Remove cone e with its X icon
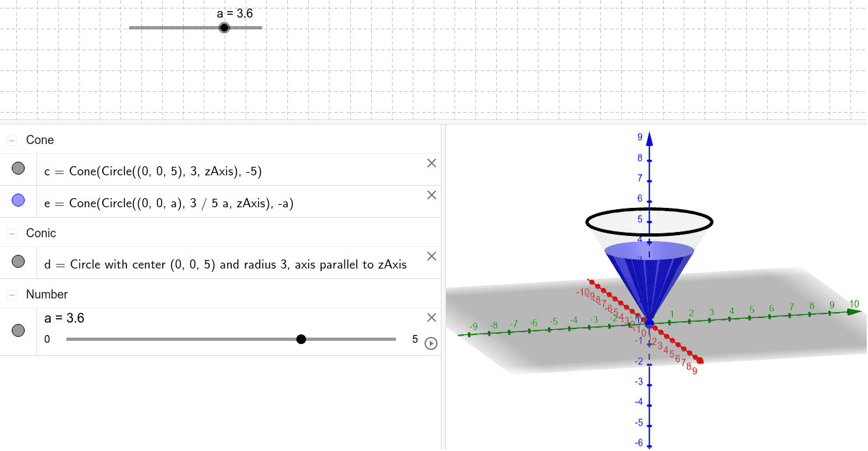868x451 pixels. click(x=431, y=195)
